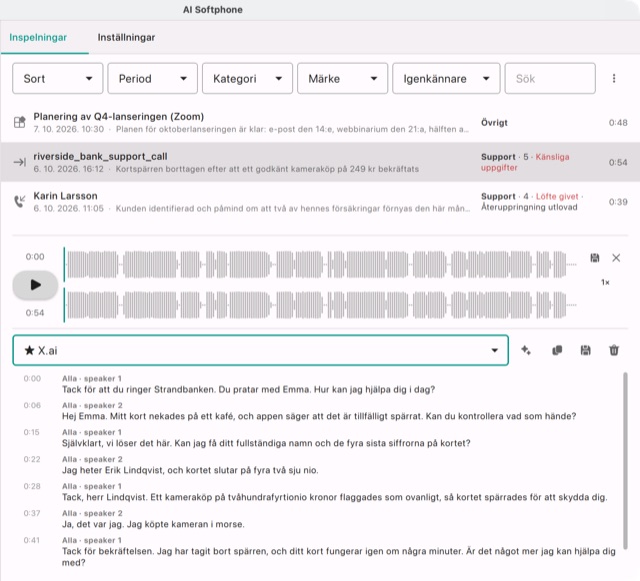
Task: Expand the Period filter dropdown
Action: pyautogui.click(x=153, y=78)
